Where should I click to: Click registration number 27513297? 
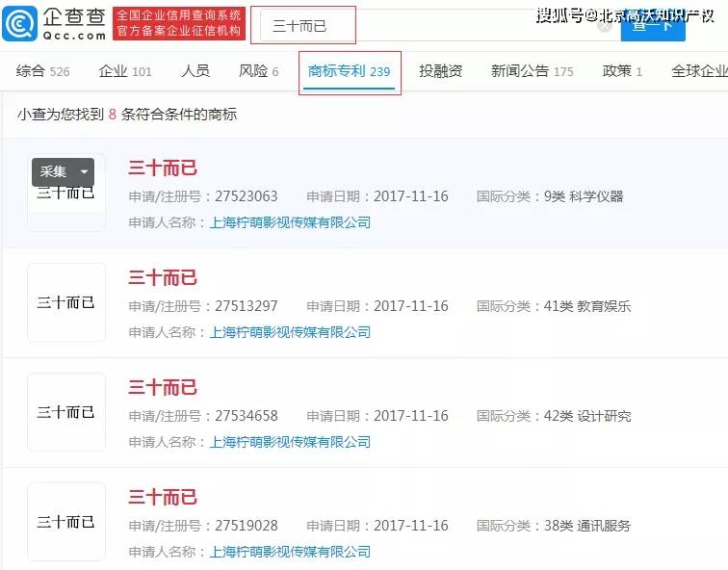pyautogui.click(x=247, y=306)
